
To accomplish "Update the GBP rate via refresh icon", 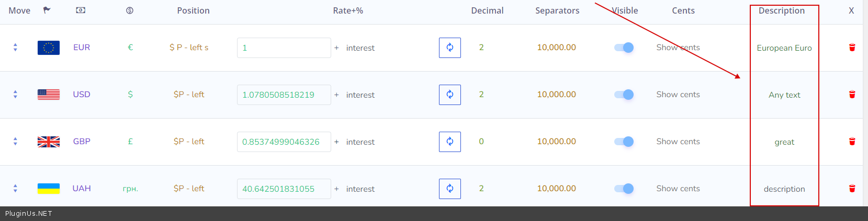I will pos(449,142).
